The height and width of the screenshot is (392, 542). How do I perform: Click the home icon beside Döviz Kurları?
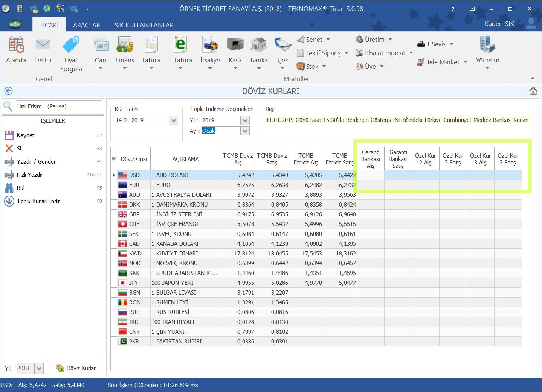pyautogui.click(x=533, y=91)
